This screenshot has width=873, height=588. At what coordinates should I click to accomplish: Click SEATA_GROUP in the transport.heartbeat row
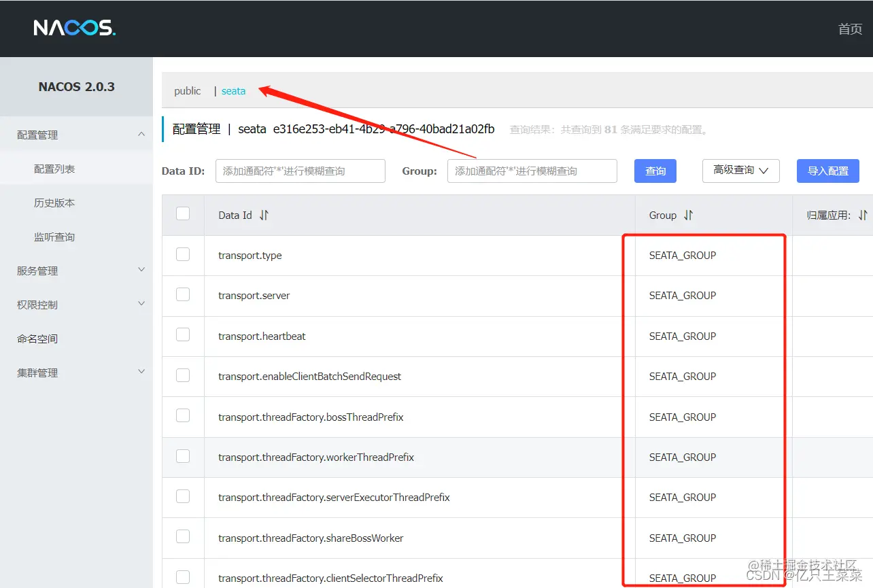click(x=683, y=336)
